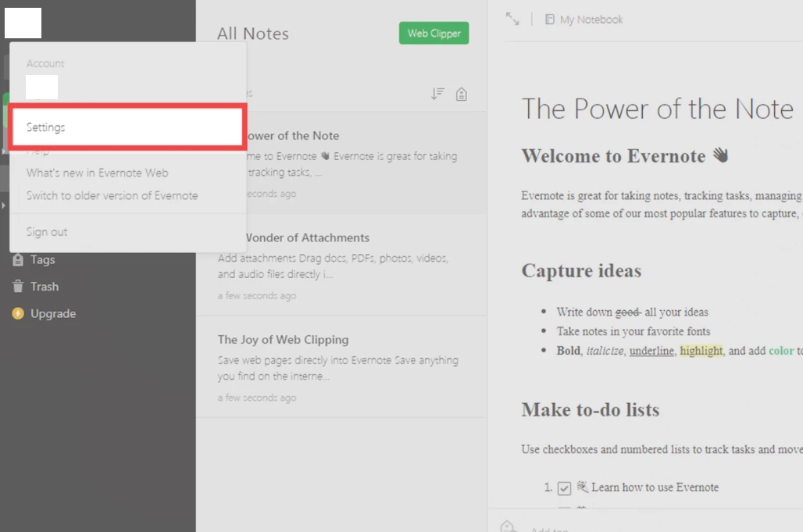803x532 pixels.
Task: Click the green "color" word in the note
Action: (x=781, y=351)
